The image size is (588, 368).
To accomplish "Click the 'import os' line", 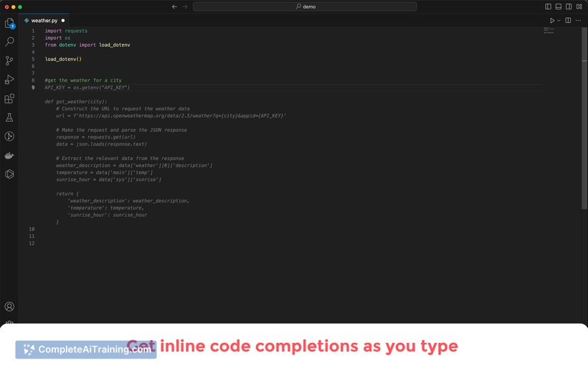I will coord(57,38).
